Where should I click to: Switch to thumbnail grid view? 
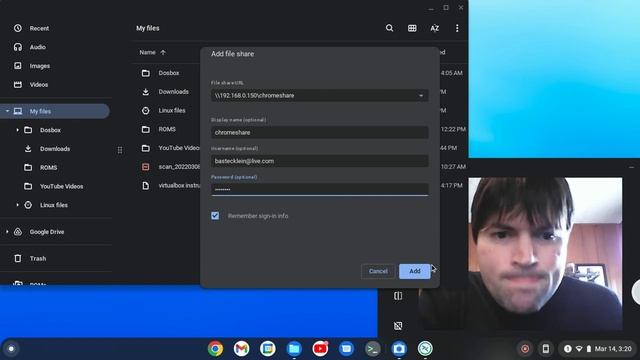412,28
